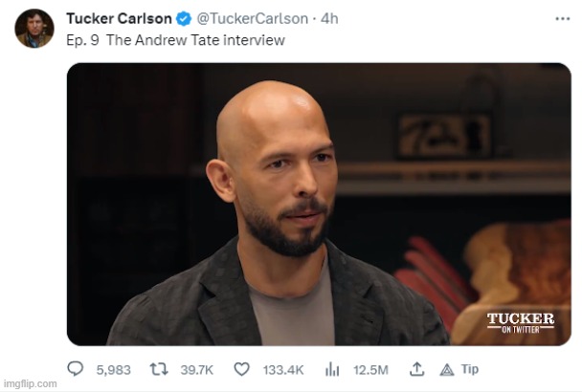Click the Tucker on Twitter watermark logo

(520, 322)
